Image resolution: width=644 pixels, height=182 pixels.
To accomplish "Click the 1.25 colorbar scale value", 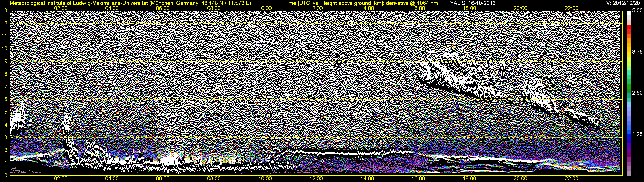I will click(x=637, y=134).
